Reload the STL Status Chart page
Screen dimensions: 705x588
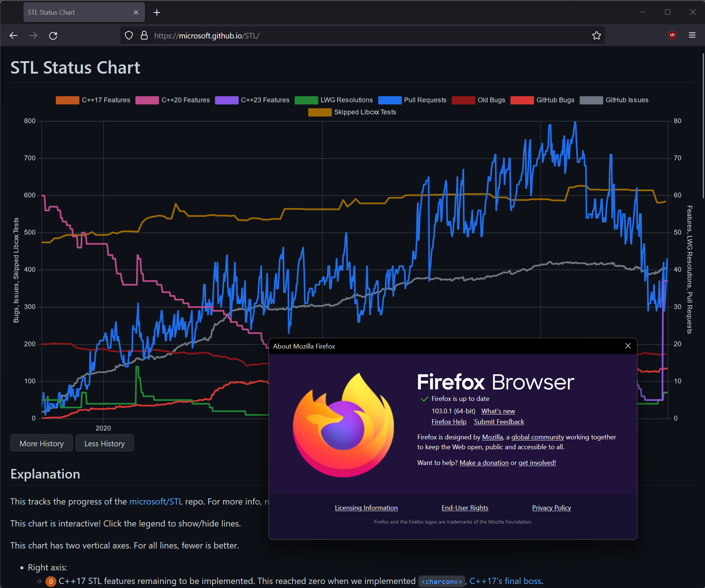pos(53,36)
